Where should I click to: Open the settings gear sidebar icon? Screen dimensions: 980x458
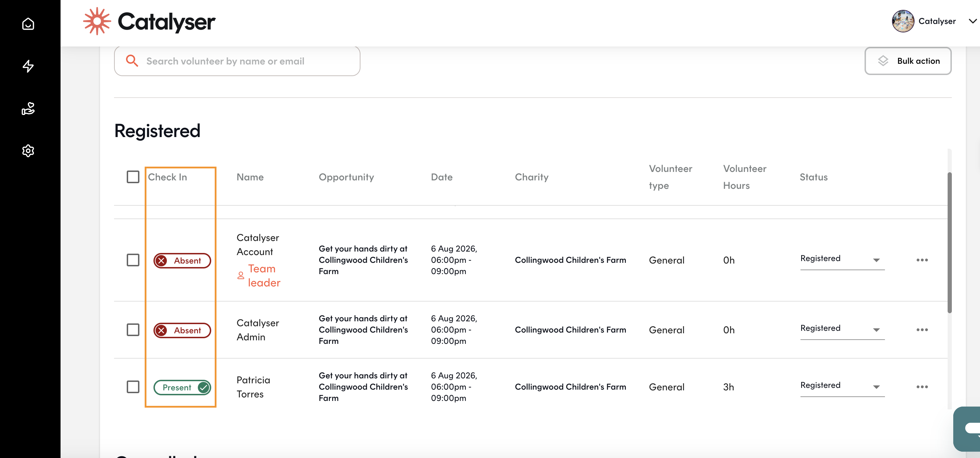(x=28, y=151)
